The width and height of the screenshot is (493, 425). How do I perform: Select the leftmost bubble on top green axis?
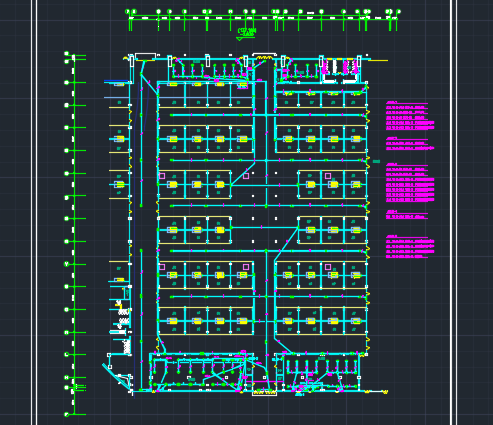(127, 12)
